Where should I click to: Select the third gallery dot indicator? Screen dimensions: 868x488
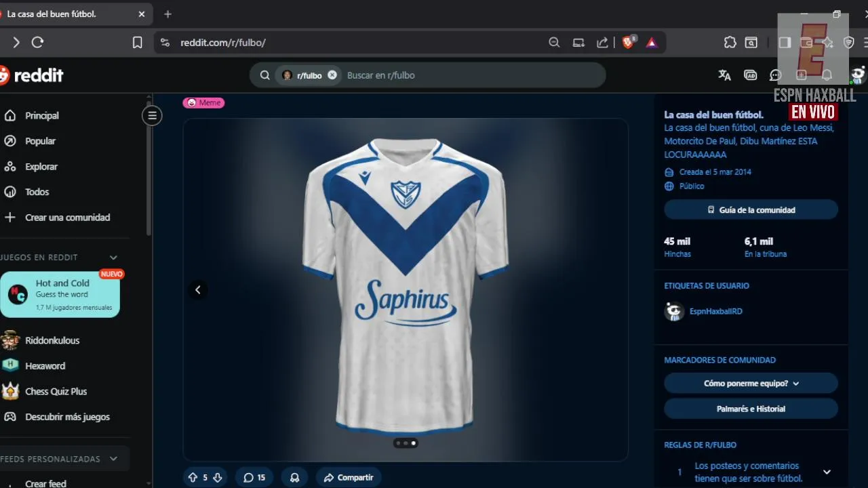[414, 443]
